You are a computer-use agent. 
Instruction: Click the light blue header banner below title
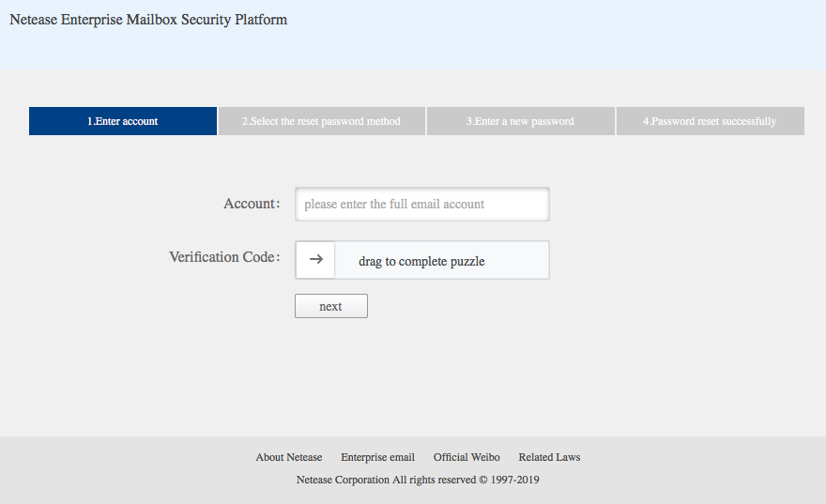(x=413, y=53)
